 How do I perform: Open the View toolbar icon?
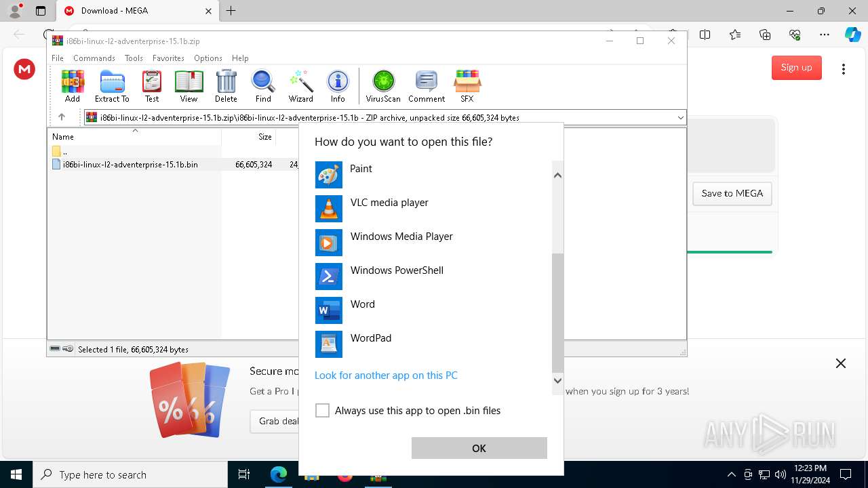189,85
